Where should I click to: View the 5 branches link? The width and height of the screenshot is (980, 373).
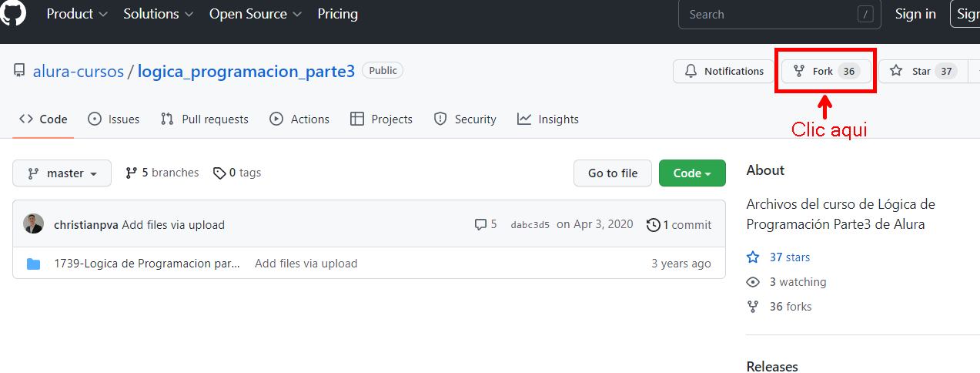(x=162, y=173)
